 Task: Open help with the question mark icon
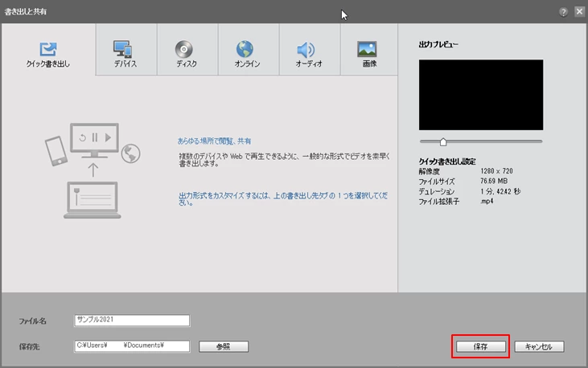click(563, 12)
